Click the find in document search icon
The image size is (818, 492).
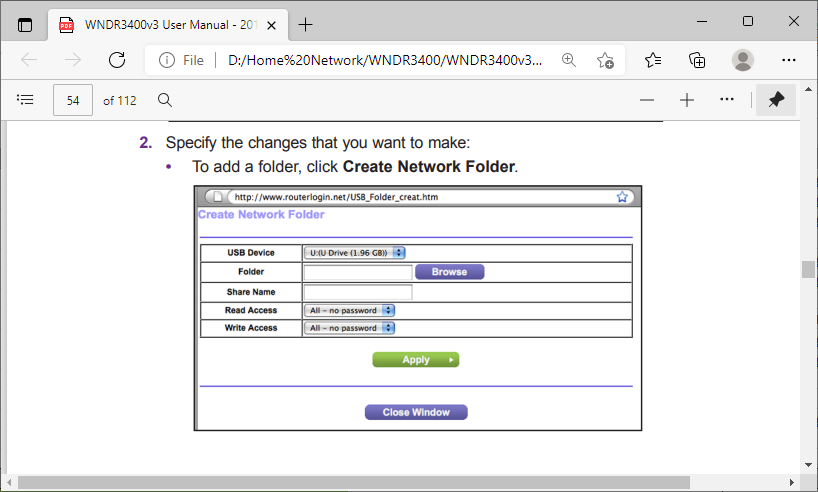coord(165,100)
